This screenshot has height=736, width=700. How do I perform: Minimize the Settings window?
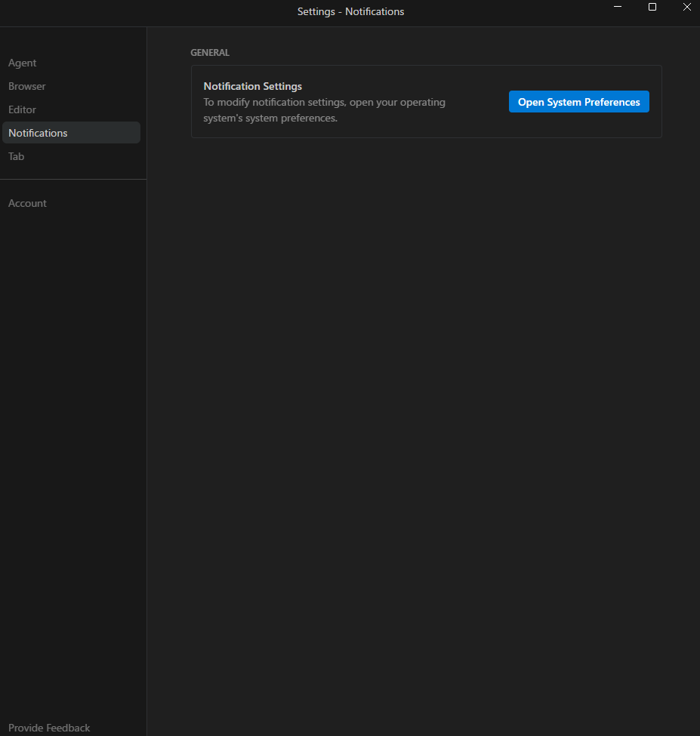618,7
